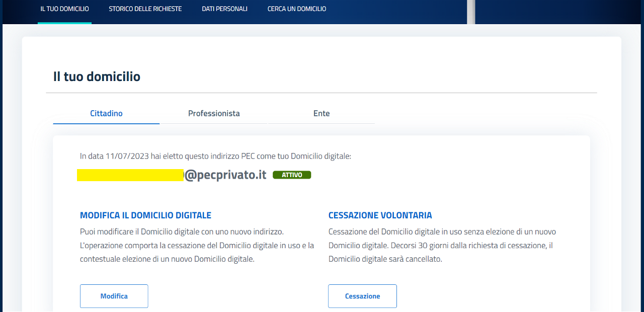Go to Storico delle Richieste
The image size is (644, 312).
(145, 9)
